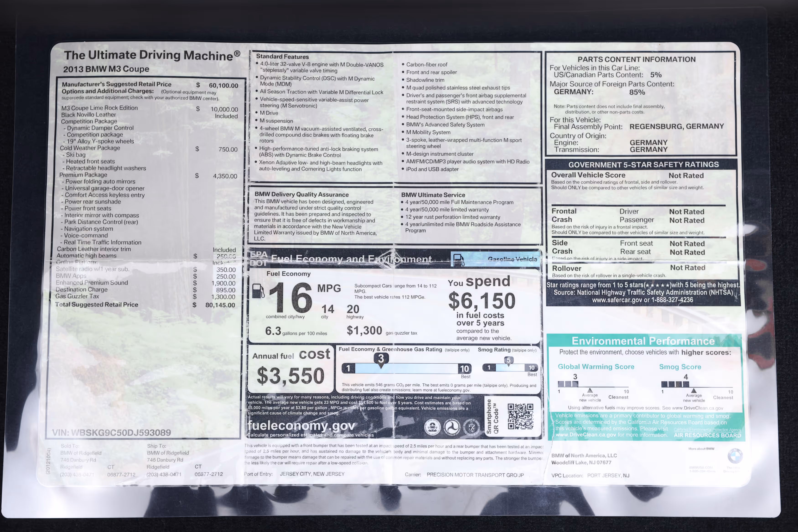Click the "Environmental Performance" heading

tap(643, 341)
